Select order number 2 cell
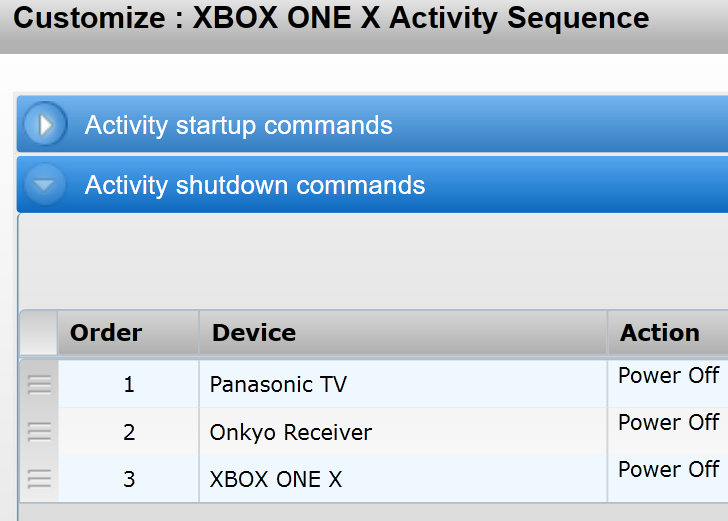This screenshot has width=728, height=521. click(129, 432)
